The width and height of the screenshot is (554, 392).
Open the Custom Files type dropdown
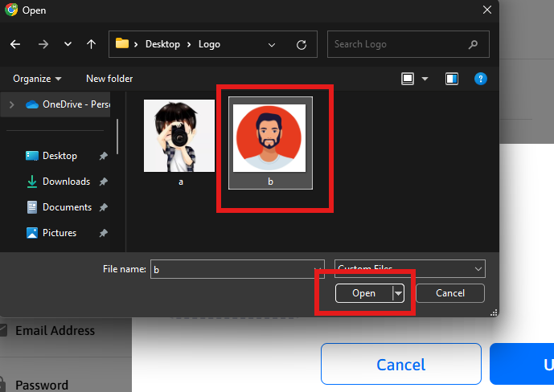(409, 269)
